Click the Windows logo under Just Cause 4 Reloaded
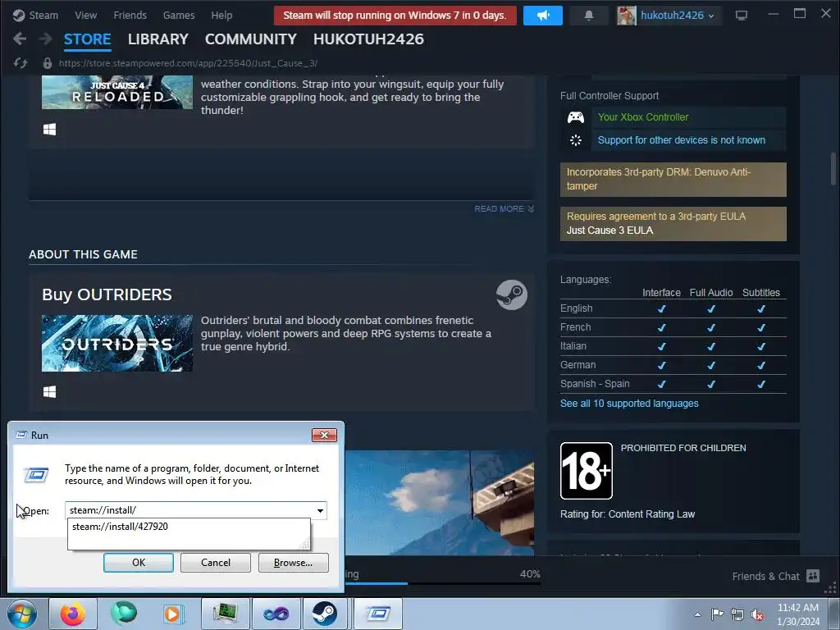 click(x=49, y=129)
